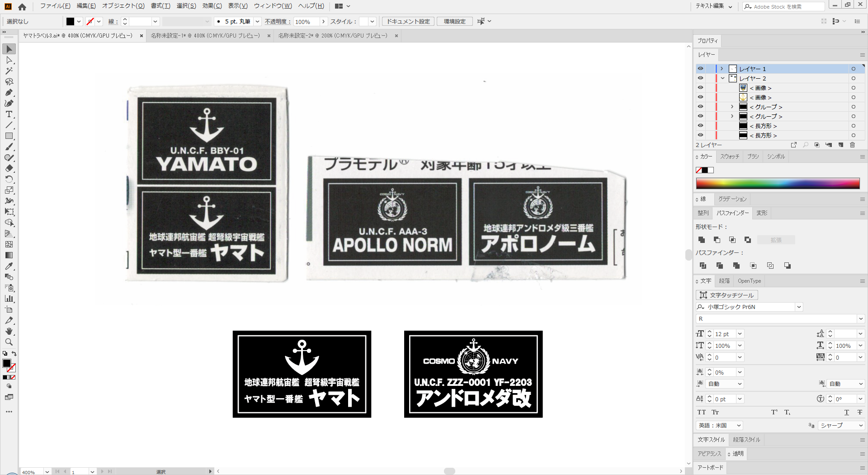Screen dimensions: 868x475
Task: Toggle Strikethrough text style
Action: coord(859,412)
